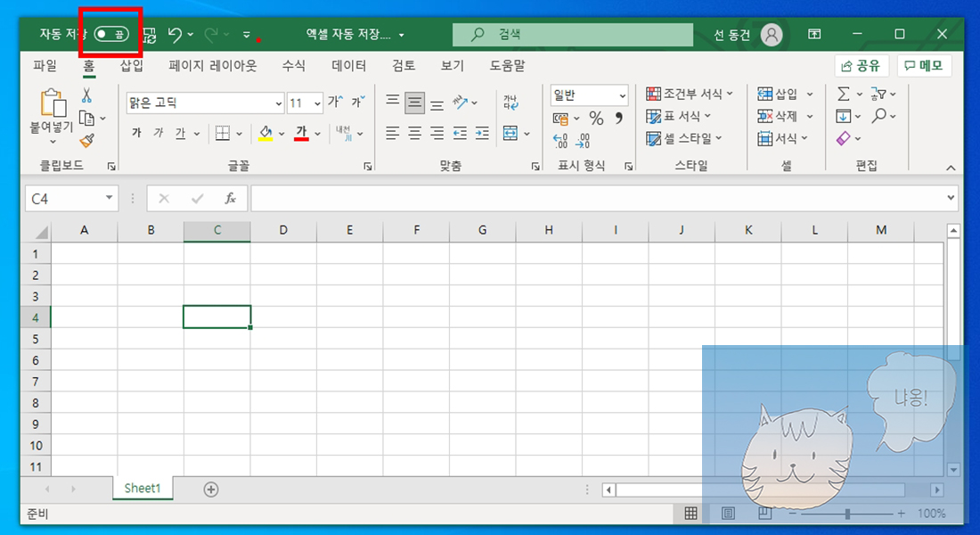Open the 표 서식 table format menu

coord(679,117)
